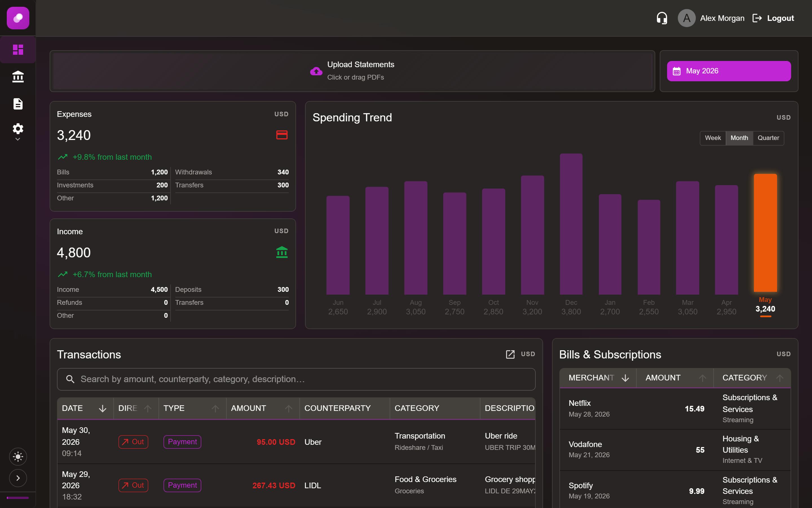Click the Logout button
This screenshot has width=812, height=508.
point(773,18)
